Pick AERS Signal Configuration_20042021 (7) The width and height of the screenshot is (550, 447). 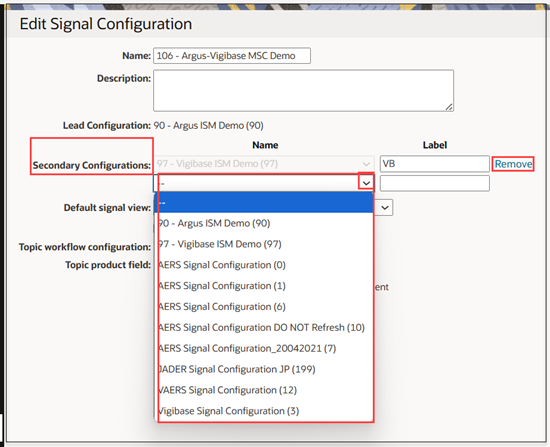click(x=263, y=348)
